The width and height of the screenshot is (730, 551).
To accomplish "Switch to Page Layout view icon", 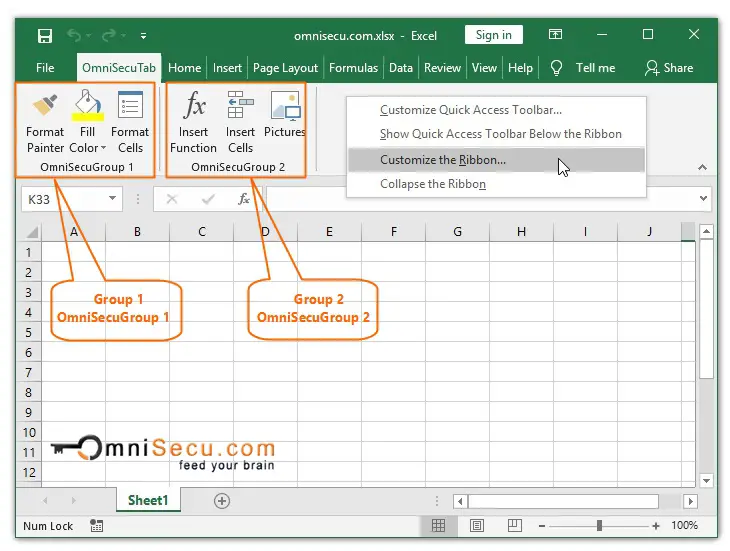I will tap(476, 526).
